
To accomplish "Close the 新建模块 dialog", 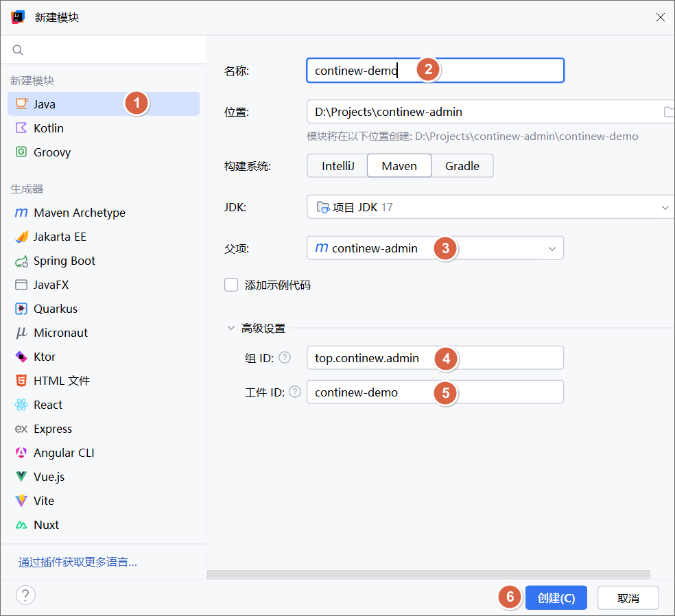I will 661,17.
